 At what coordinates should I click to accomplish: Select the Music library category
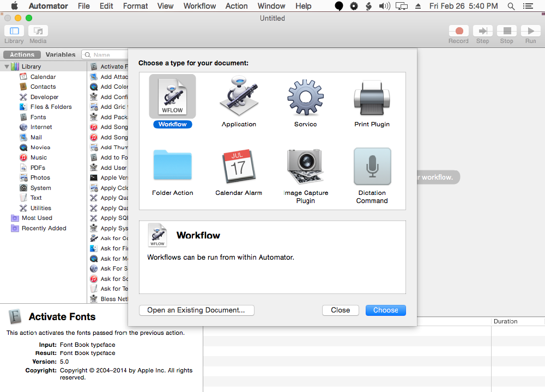(x=38, y=157)
